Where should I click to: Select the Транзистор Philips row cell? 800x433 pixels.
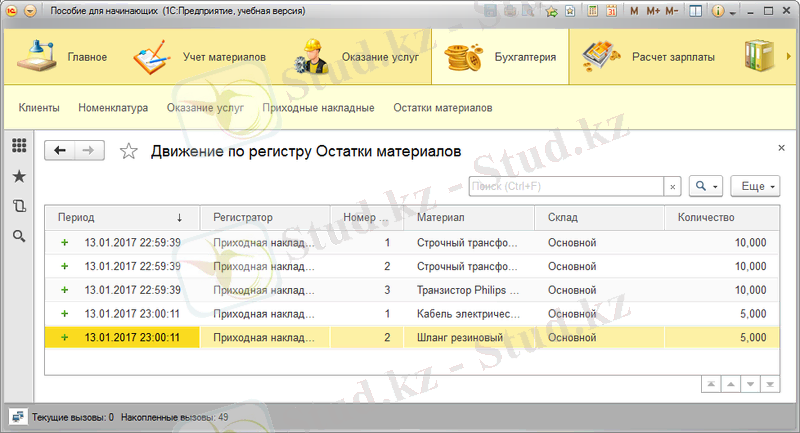[468, 290]
